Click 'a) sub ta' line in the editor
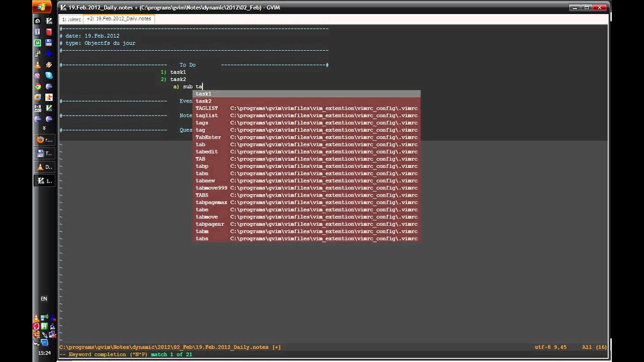Image resolution: width=644 pixels, height=362 pixels. [188, 86]
